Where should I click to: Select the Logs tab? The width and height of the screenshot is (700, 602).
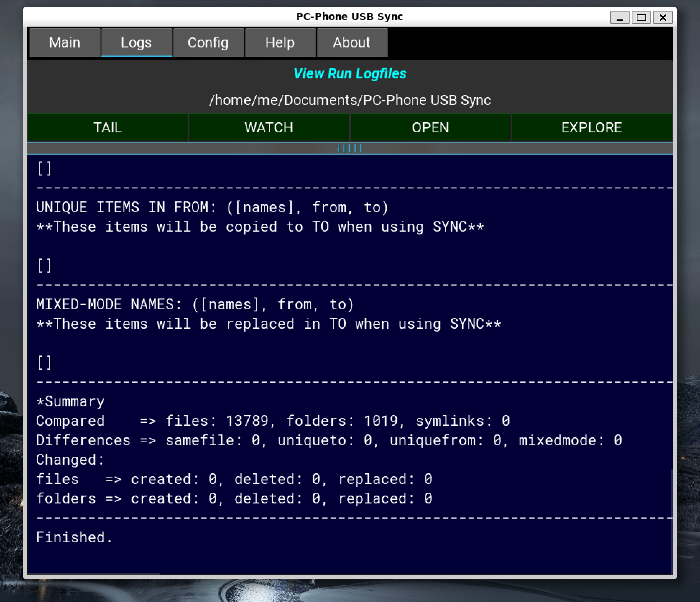point(136,42)
